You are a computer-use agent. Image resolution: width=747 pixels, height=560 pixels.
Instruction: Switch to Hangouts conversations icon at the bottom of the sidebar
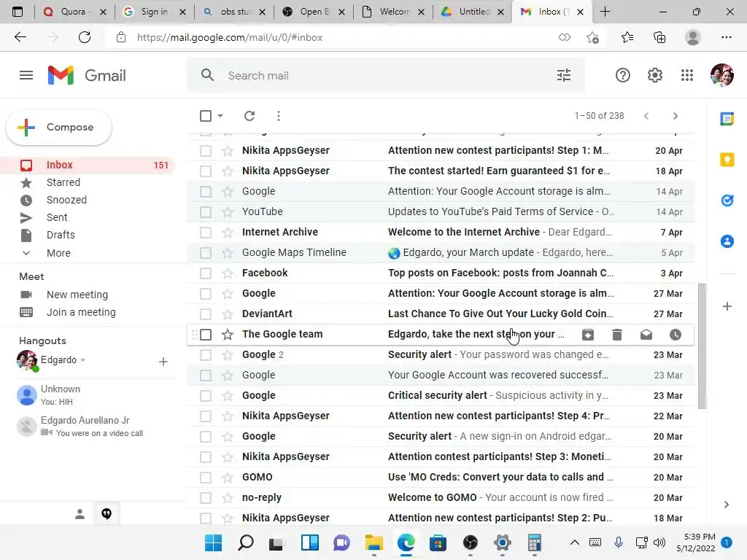coord(107,514)
